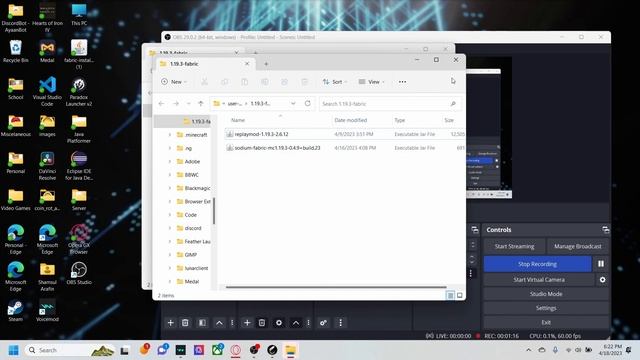Click Stop Recording in OBS
Screen dimensions: 640x360
pyautogui.click(x=537, y=264)
